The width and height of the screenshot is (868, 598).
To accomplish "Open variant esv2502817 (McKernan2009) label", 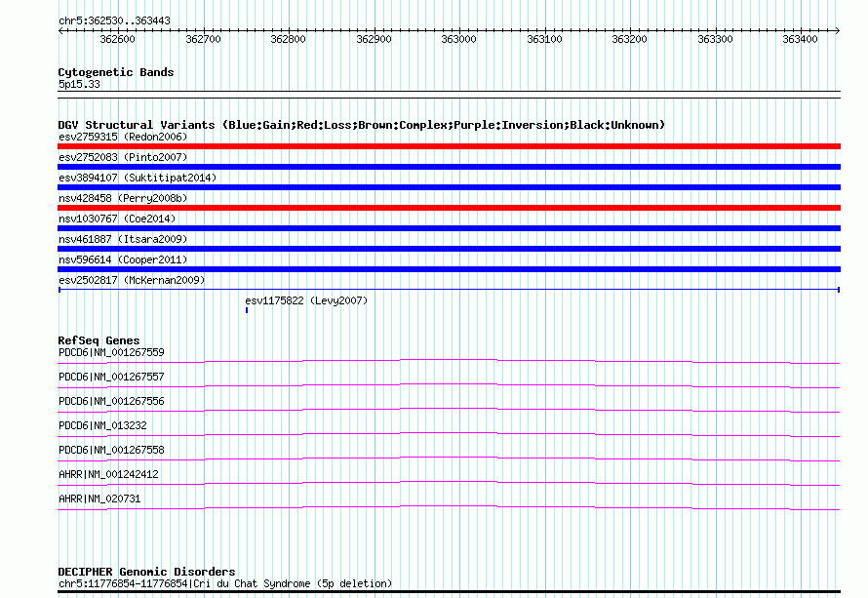I will point(132,280).
